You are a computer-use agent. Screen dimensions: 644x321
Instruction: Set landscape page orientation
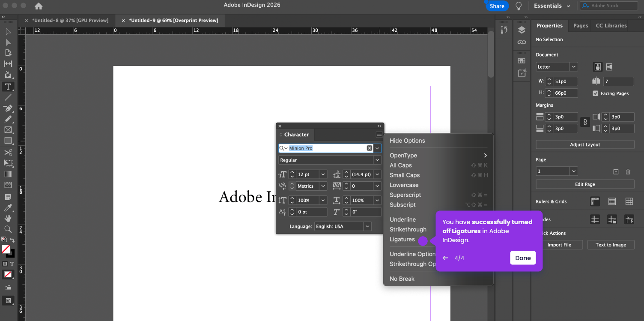coord(609,67)
